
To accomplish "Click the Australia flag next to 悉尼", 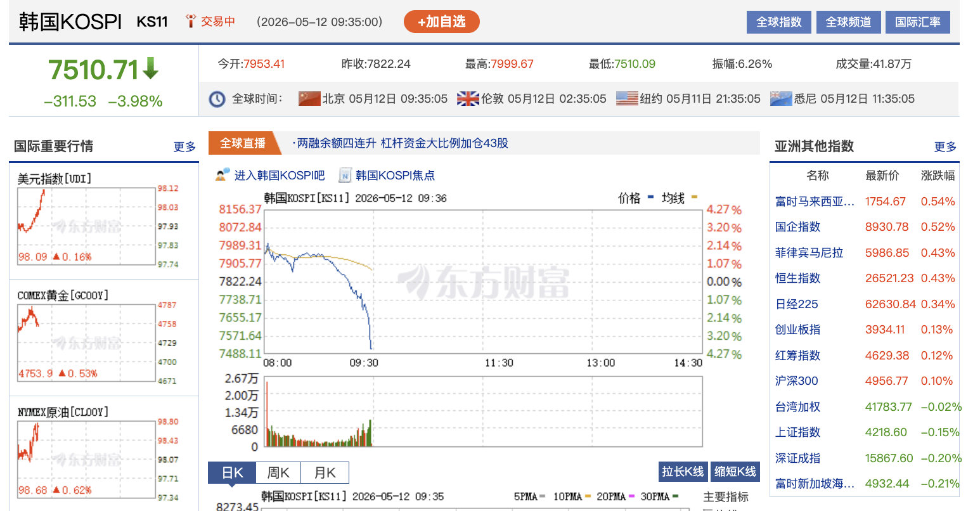I will (x=781, y=98).
